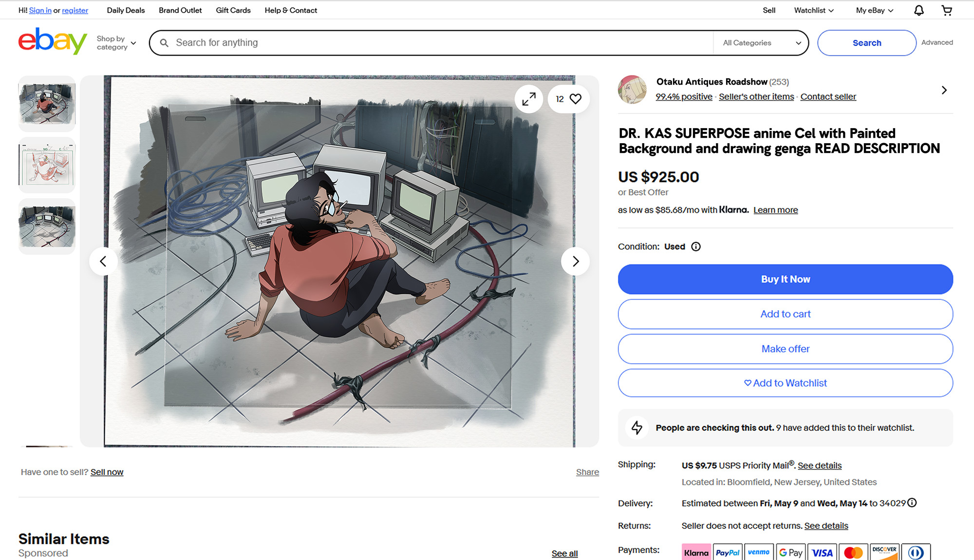This screenshot has height=560, width=974.
Task: Open the shopping cart icon
Action: 947,10
